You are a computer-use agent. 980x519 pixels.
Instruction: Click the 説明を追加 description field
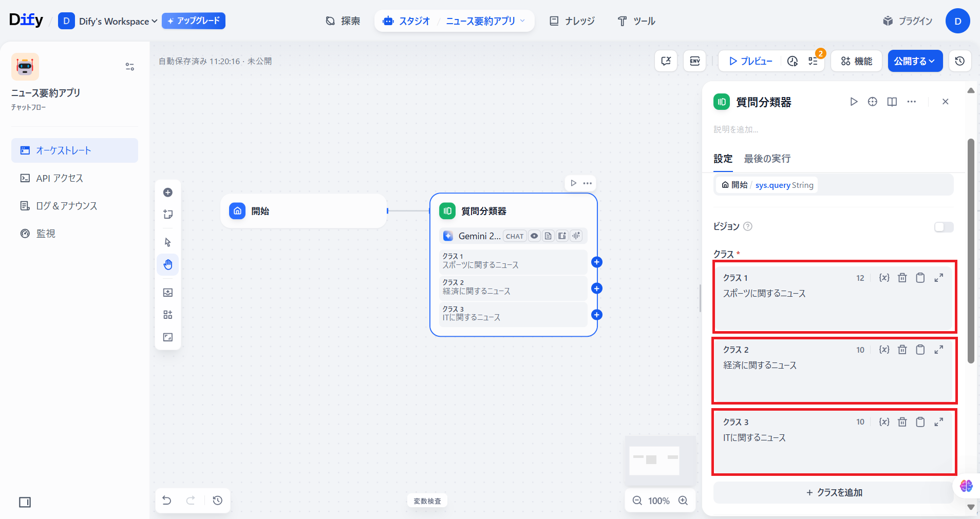coord(736,129)
